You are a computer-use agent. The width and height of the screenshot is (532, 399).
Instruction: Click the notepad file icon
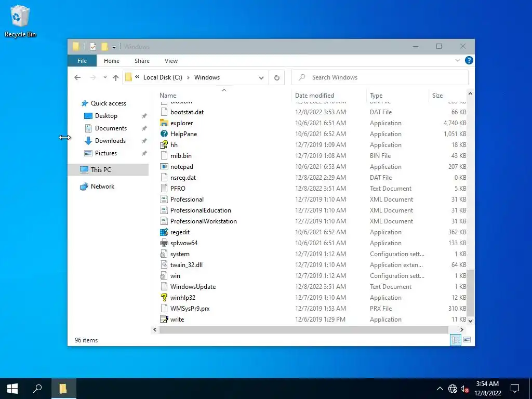(x=164, y=167)
